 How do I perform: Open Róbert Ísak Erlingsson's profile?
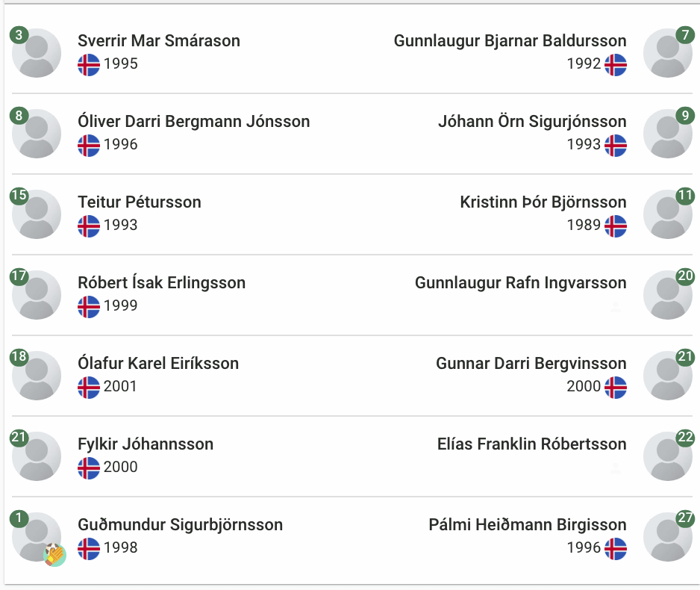[162, 283]
